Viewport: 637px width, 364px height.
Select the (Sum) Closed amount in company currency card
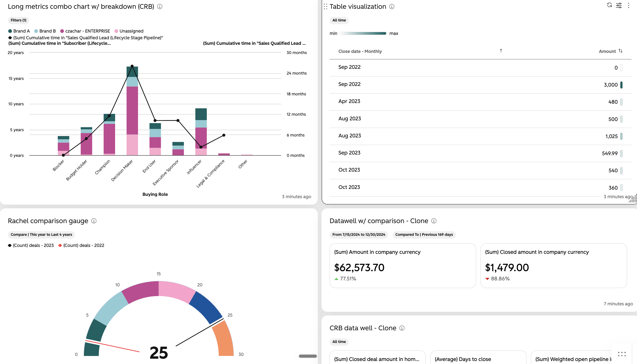pyautogui.click(x=554, y=266)
